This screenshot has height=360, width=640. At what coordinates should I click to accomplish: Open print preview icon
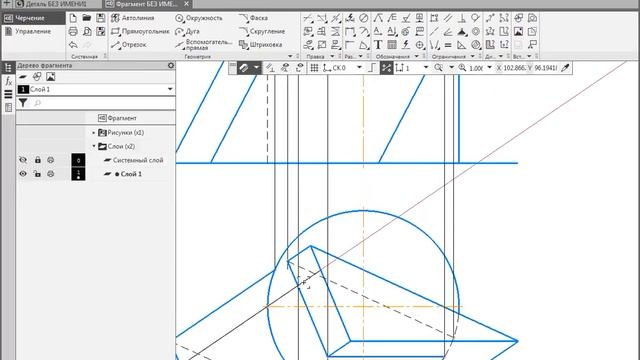[87, 31]
